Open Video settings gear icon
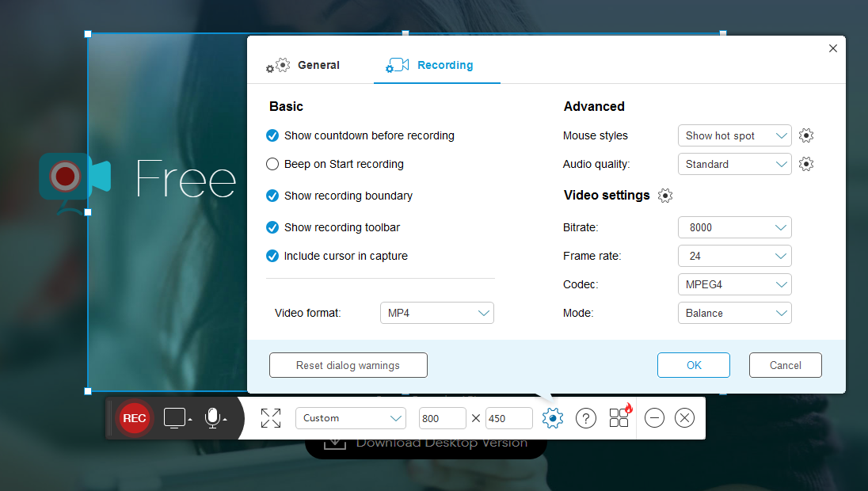Viewport: 868px width, 491px height. point(665,195)
